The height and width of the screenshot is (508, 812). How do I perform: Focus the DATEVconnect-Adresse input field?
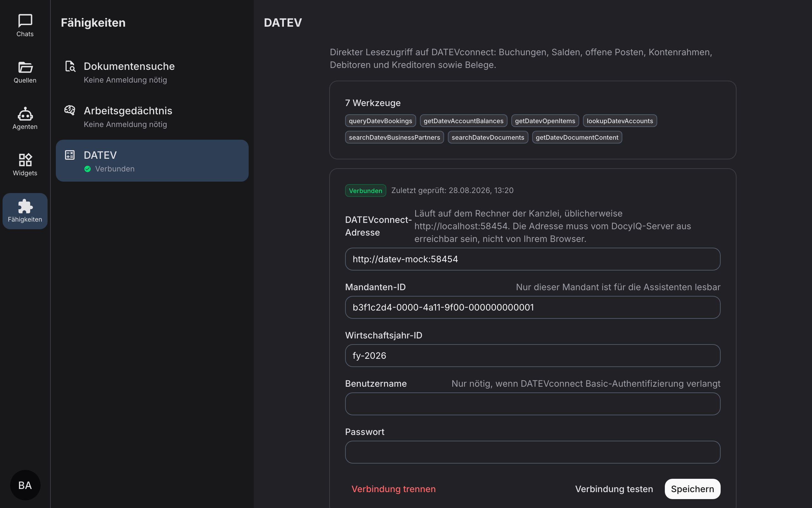tap(533, 259)
